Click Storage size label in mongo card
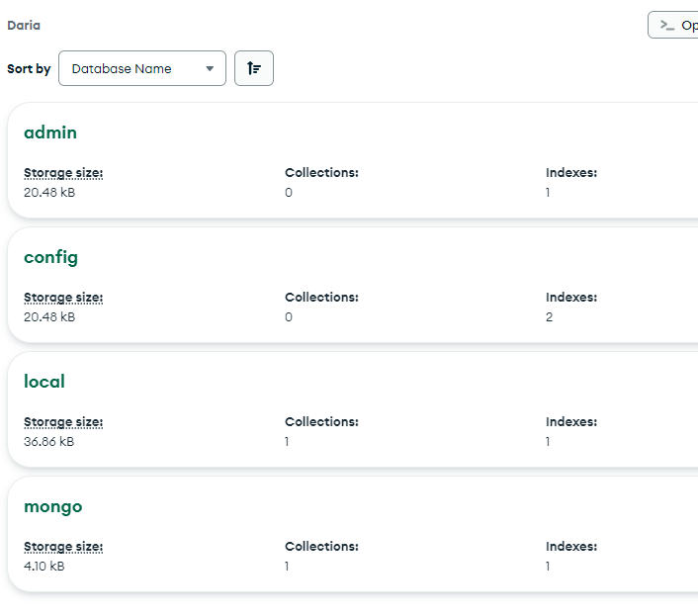Screen dimensions: 698x616 tap(63, 547)
